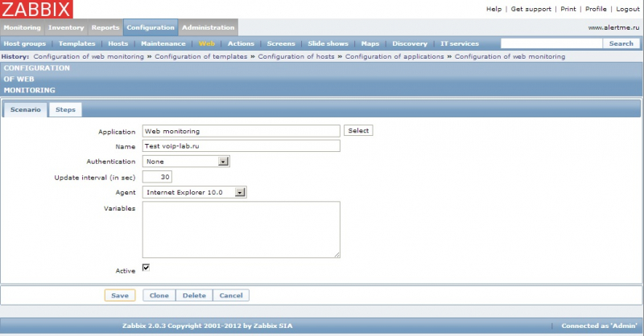Click the Save button
The height and width of the screenshot is (336, 644).
[x=119, y=295]
